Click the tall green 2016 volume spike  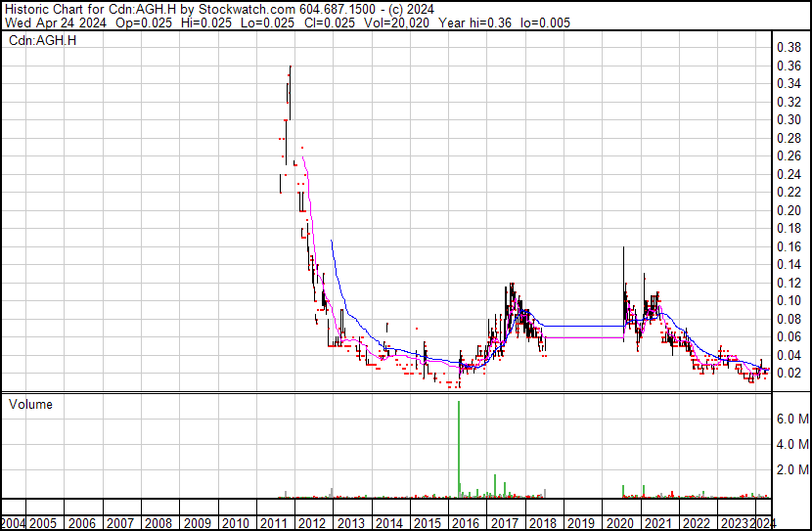(459, 449)
